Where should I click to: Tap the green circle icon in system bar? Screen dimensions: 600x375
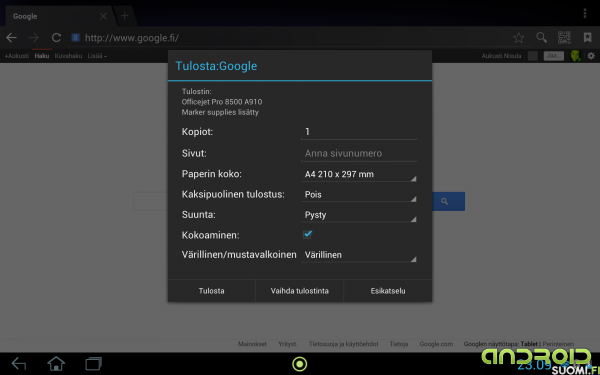[x=300, y=364]
